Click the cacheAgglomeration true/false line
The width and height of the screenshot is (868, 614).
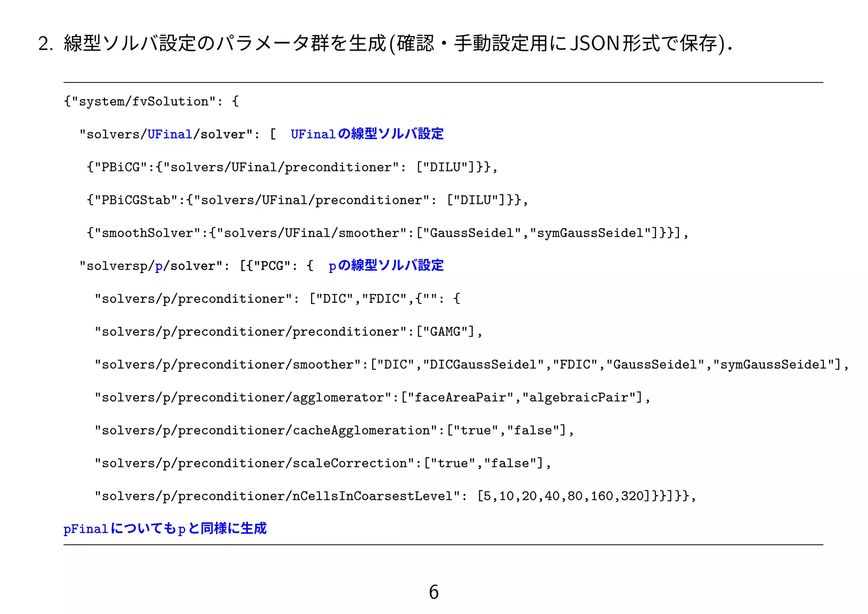point(334,430)
